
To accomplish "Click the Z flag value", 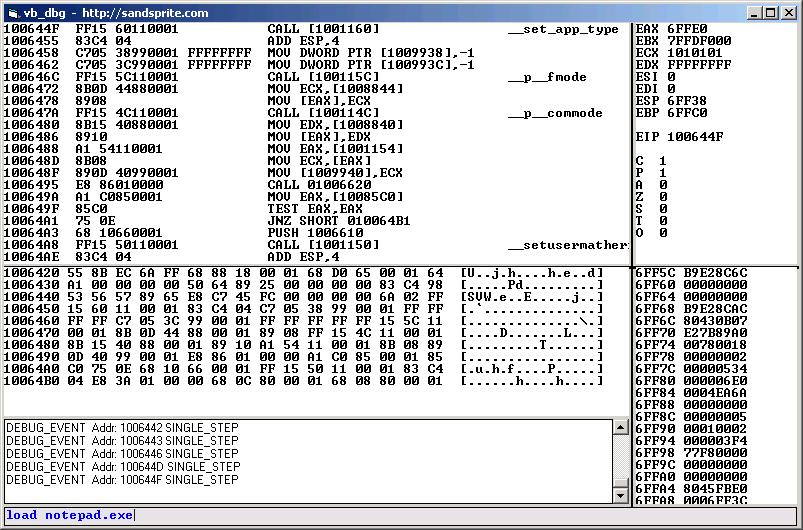I will pos(663,196).
